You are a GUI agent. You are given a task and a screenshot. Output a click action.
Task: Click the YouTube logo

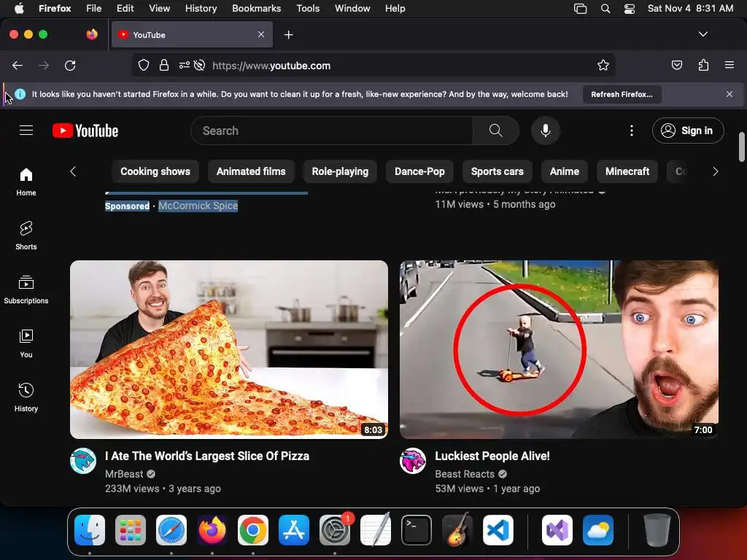(85, 131)
